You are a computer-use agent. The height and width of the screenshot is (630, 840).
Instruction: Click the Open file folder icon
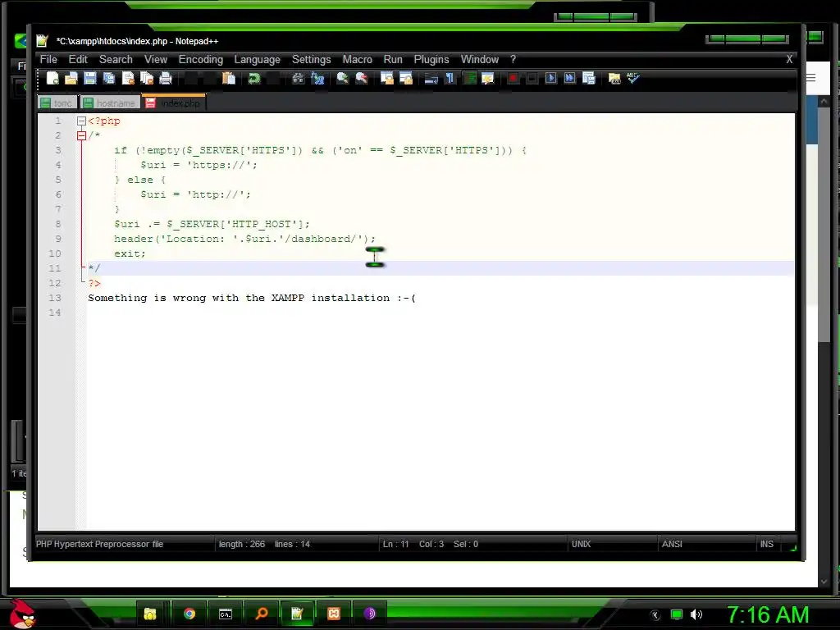[71, 78]
